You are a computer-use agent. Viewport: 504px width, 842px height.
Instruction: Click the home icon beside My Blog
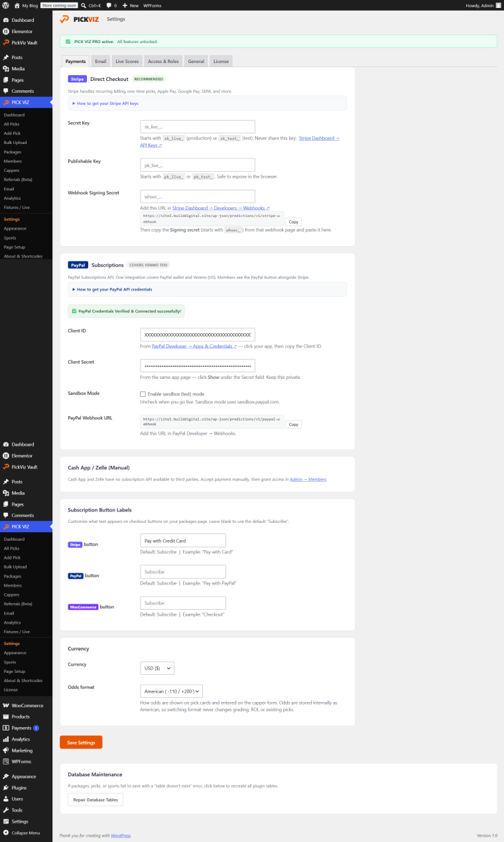coord(17,5)
